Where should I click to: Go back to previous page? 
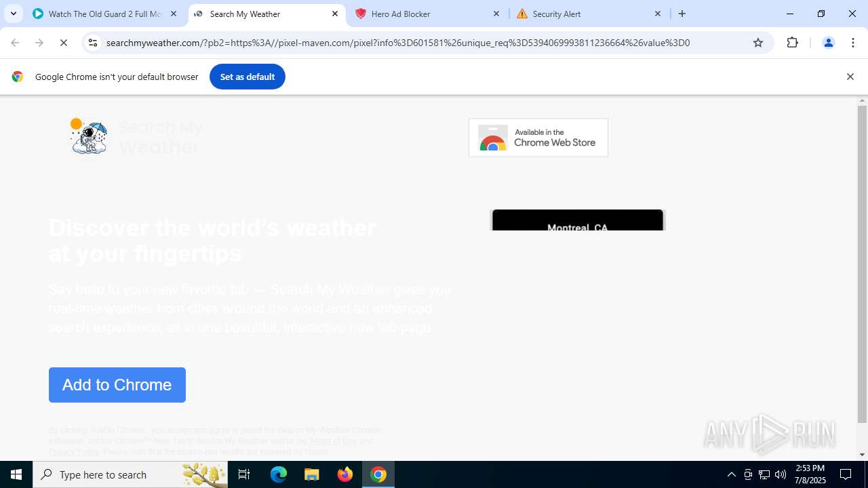[x=15, y=43]
